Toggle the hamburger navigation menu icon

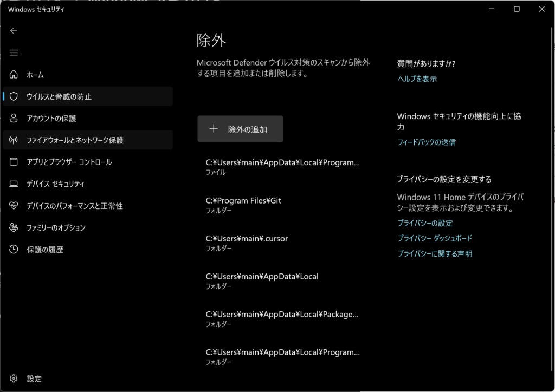coord(14,53)
